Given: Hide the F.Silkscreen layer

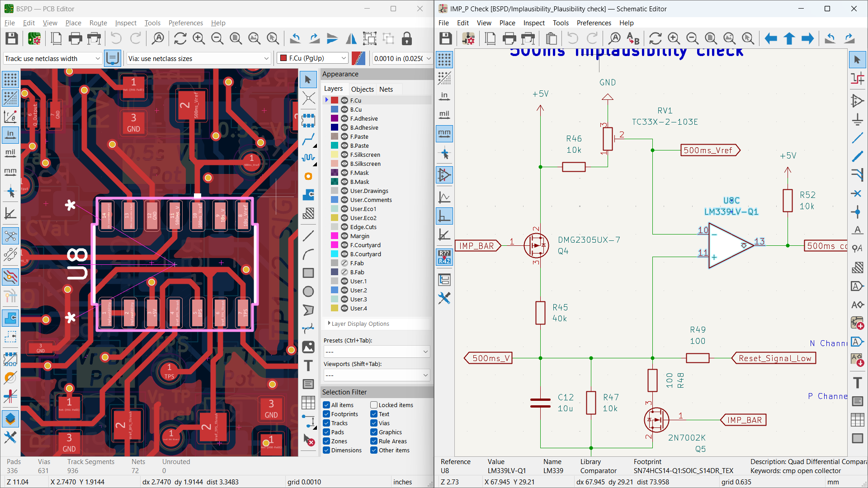Looking at the screenshot, I should coord(344,155).
